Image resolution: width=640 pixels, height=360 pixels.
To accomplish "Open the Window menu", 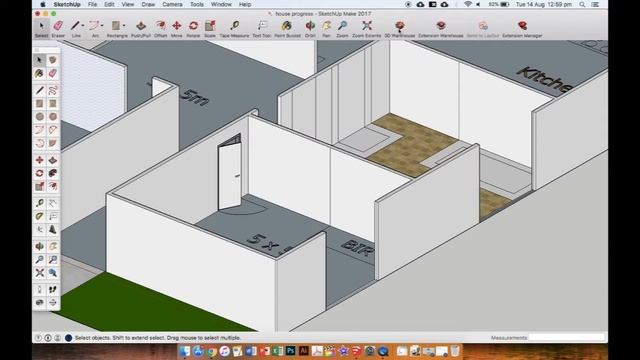I will coord(221,4).
